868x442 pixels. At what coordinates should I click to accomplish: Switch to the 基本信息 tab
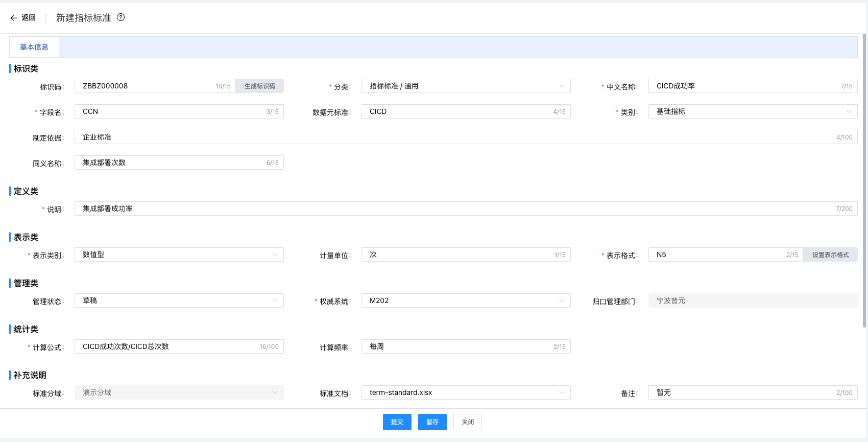coord(34,47)
